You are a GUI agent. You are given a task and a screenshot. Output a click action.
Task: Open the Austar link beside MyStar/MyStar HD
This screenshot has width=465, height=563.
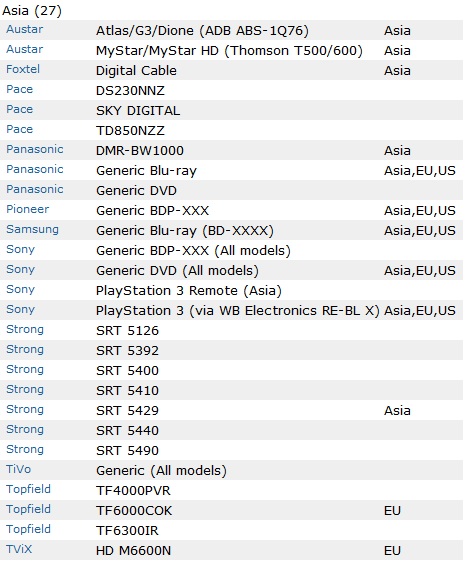tap(24, 50)
